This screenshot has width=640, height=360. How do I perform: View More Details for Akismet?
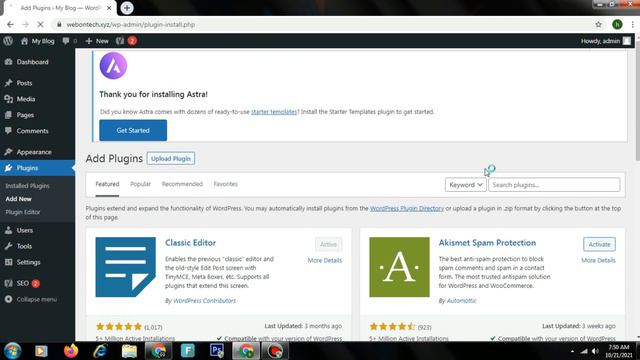coord(598,260)
